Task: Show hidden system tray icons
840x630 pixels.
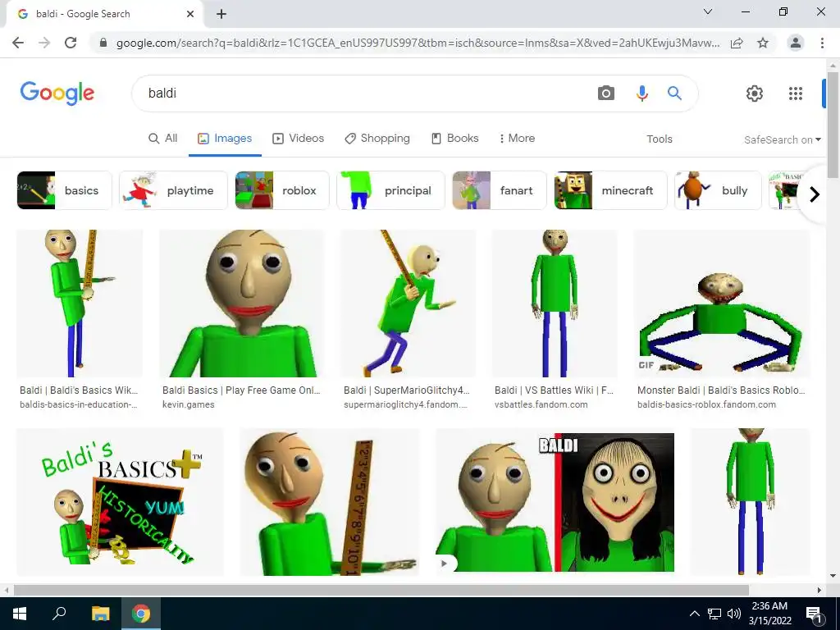Action: point(694,614)
